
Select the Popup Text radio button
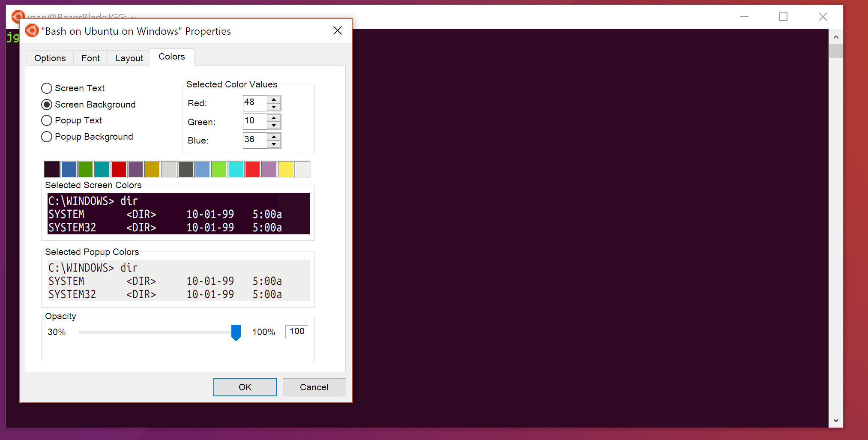click(47, 120)
